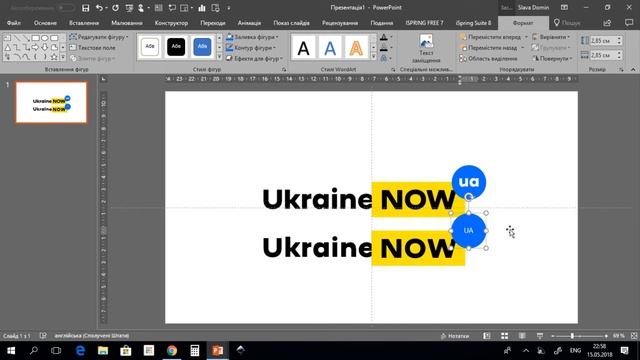
Task: Switch to the Анімація tab
Action: coord(249,23)
